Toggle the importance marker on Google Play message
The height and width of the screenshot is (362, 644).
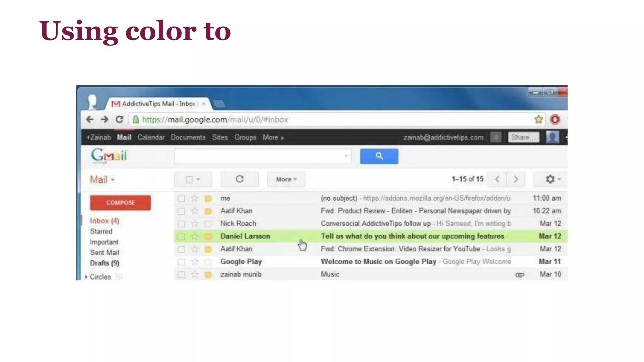(x=208, y=262)
